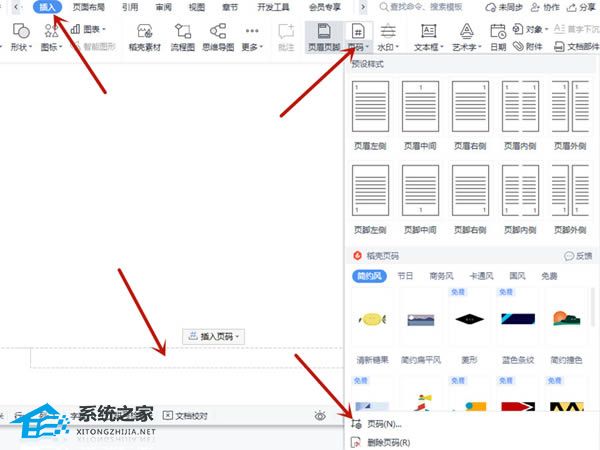This screenshot has height=450, width=600.
Task: Switch to the 开发工具 tab
Action: pos(273,7)
